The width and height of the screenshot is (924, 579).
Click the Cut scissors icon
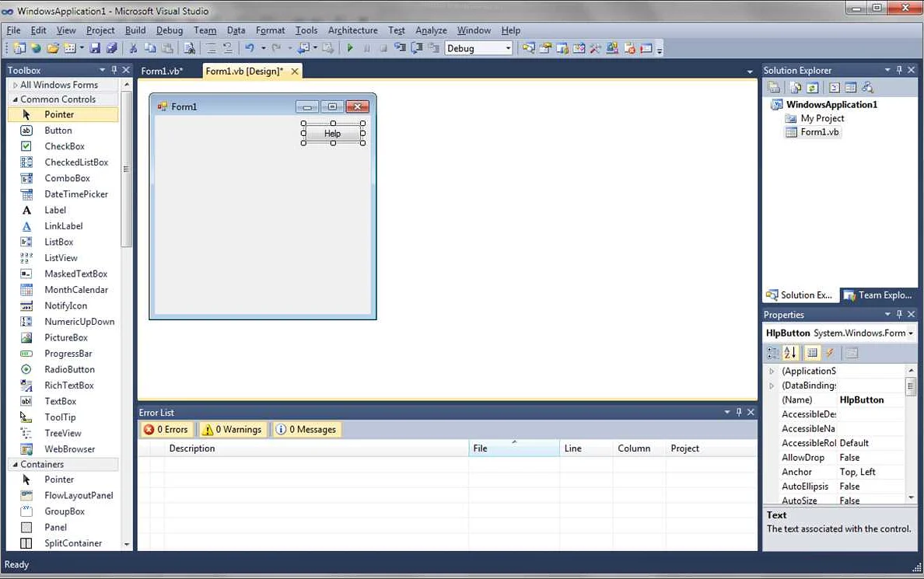133,48
